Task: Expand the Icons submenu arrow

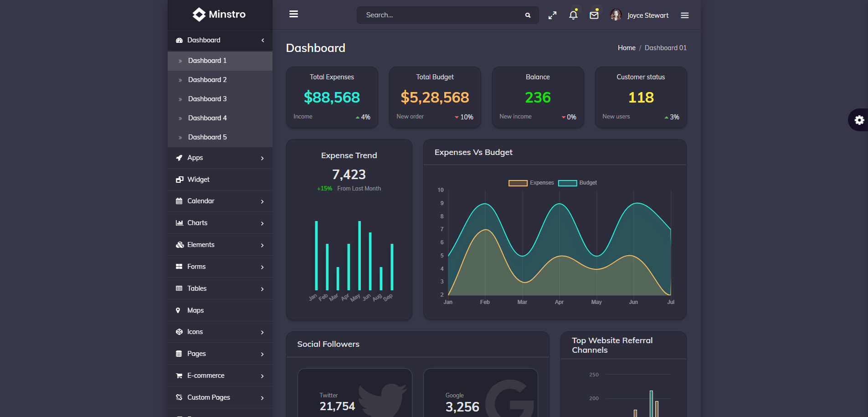Action: (x=262, y=332)
